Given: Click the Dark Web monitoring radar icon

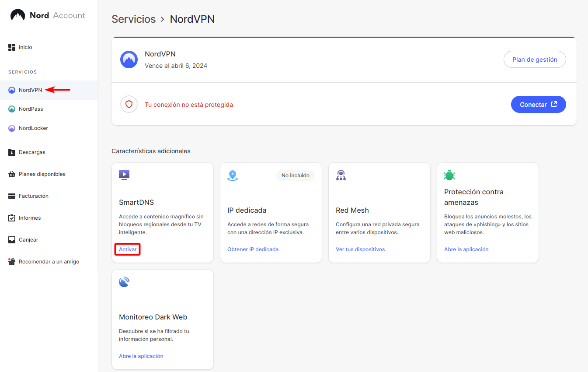Looking at the screenshot, I should pyautogui.click(x=124, y=282).
